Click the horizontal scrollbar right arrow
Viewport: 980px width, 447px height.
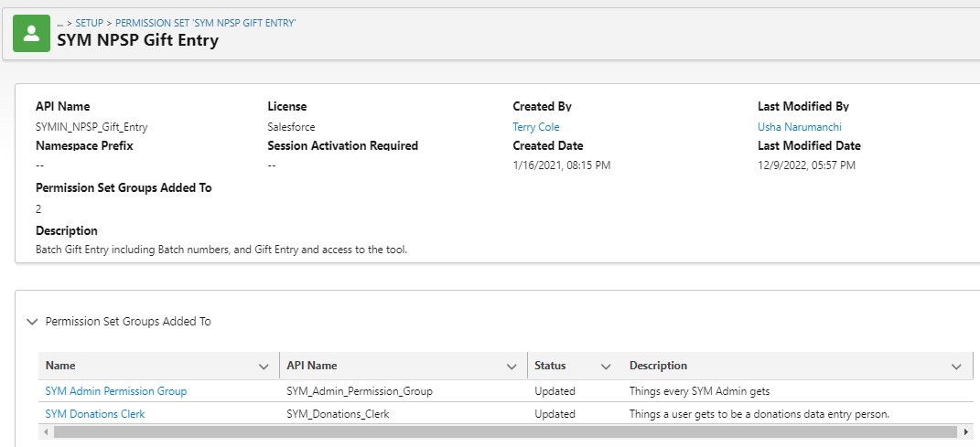[x=967, y=432]
